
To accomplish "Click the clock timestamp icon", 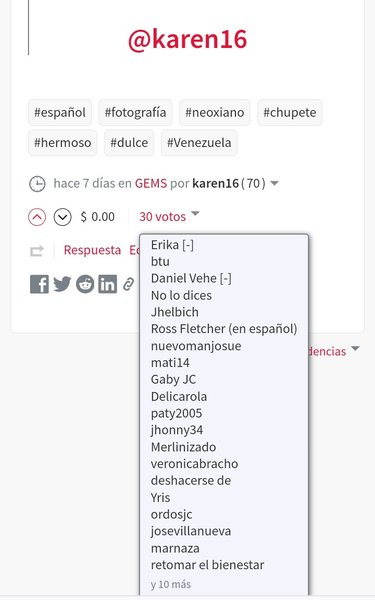I will click(38, 184).
